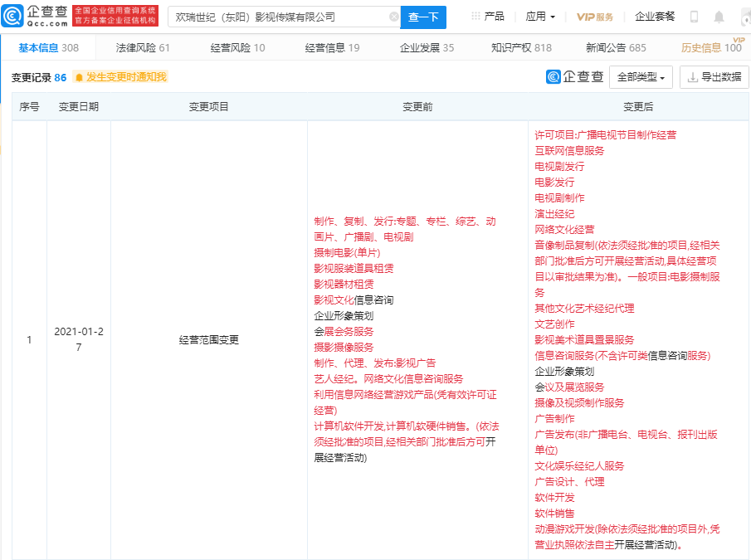Screen dimensions: 751x560
Task: Click 文化娱乐经纪人服务 in 变更后
Action: [579, 466]
